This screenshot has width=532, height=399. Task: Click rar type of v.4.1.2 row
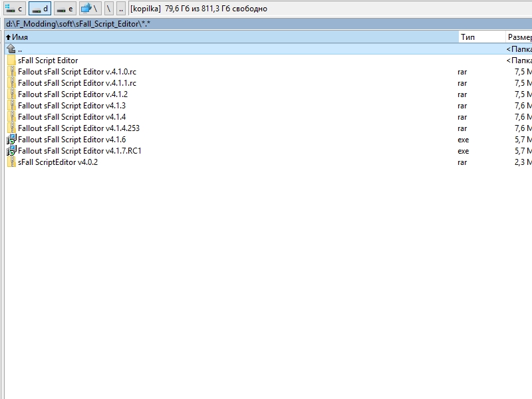point(462,94)
